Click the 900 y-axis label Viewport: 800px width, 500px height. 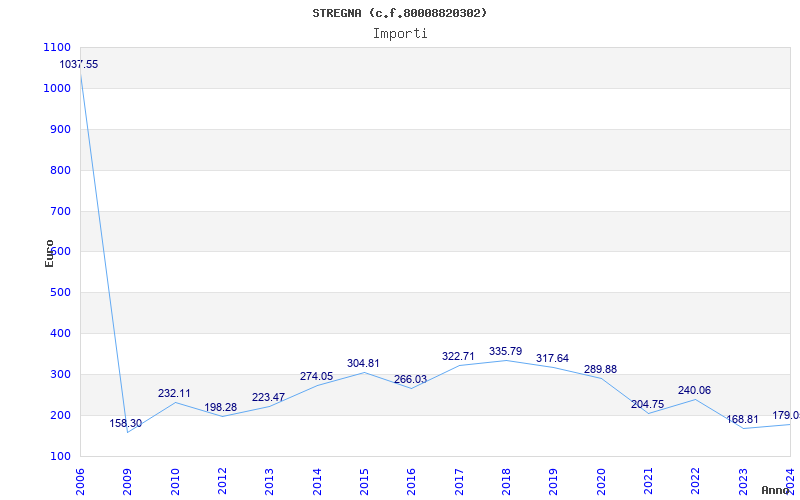click(x=60, y=130)
